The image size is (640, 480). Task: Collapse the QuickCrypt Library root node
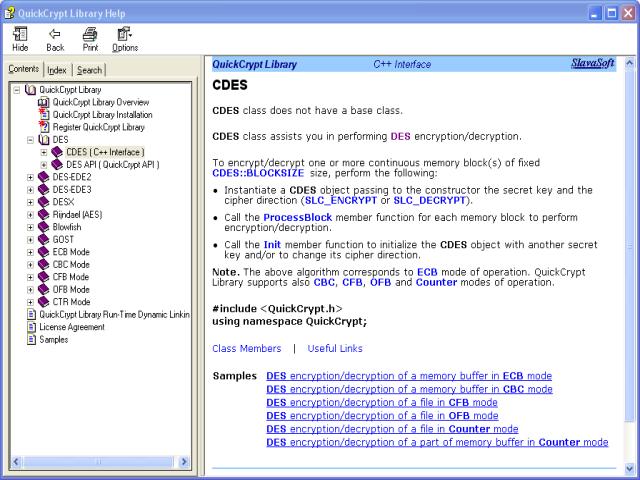click(17, 90)
